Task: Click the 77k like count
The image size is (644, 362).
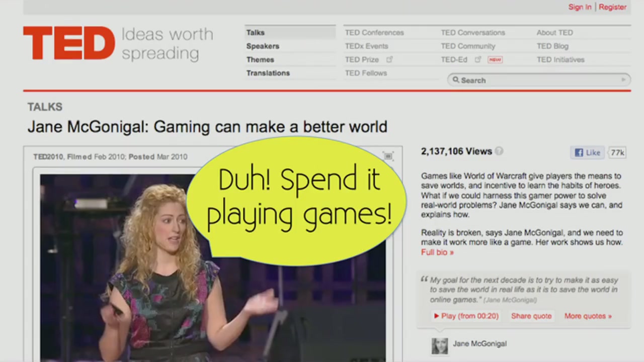Action: click(x=617, y=152)
